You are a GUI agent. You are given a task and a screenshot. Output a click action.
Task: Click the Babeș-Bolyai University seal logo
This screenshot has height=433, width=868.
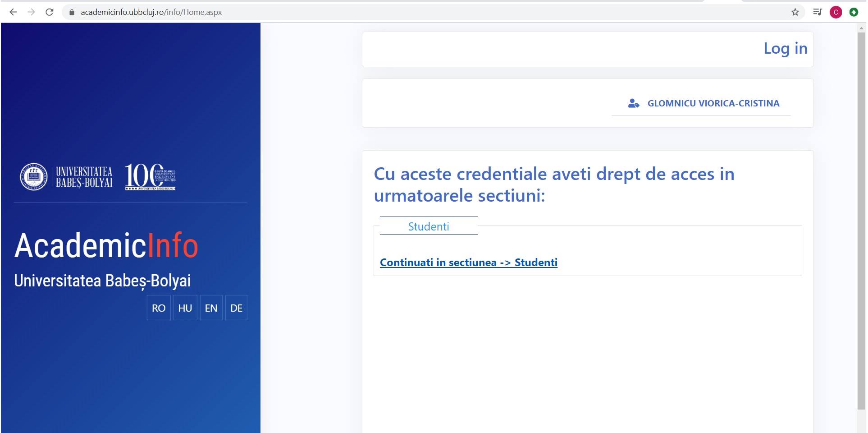tap(34, 176)
